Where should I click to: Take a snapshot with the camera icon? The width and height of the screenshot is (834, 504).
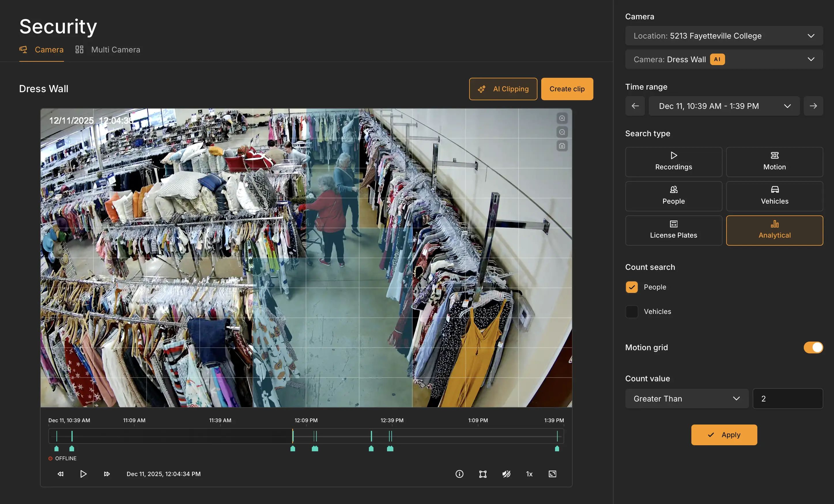562,146
